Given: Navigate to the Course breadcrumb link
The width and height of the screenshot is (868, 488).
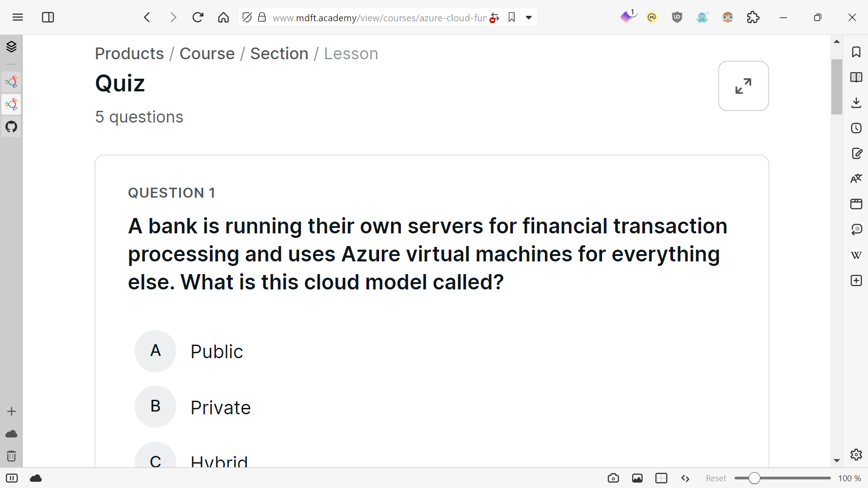Looking at the screenshot, I should (x=207, y=53).
